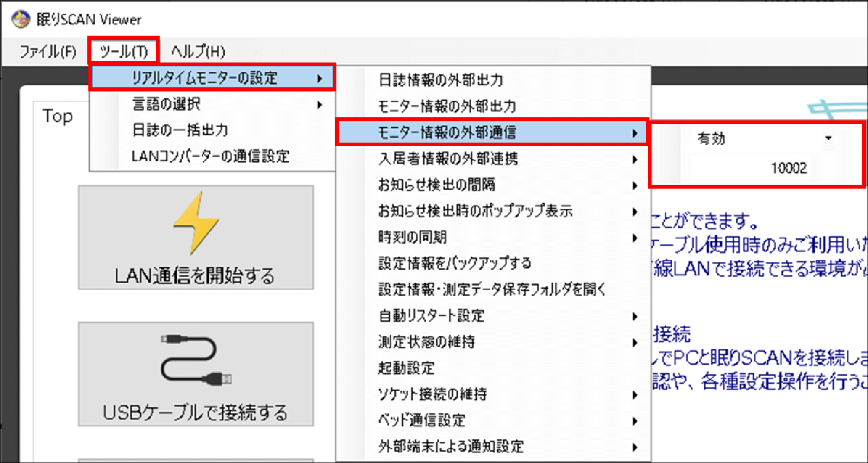Select LANコンバーターの通信設定 menu entry
Viewport: 868px width, 463px height.
point(210,156)
